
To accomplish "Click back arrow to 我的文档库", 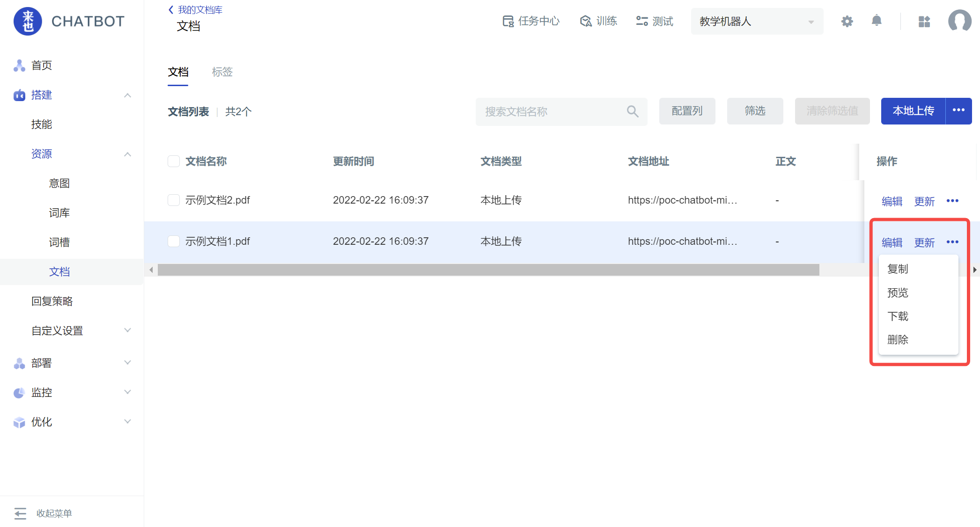I will coord(171,10).
